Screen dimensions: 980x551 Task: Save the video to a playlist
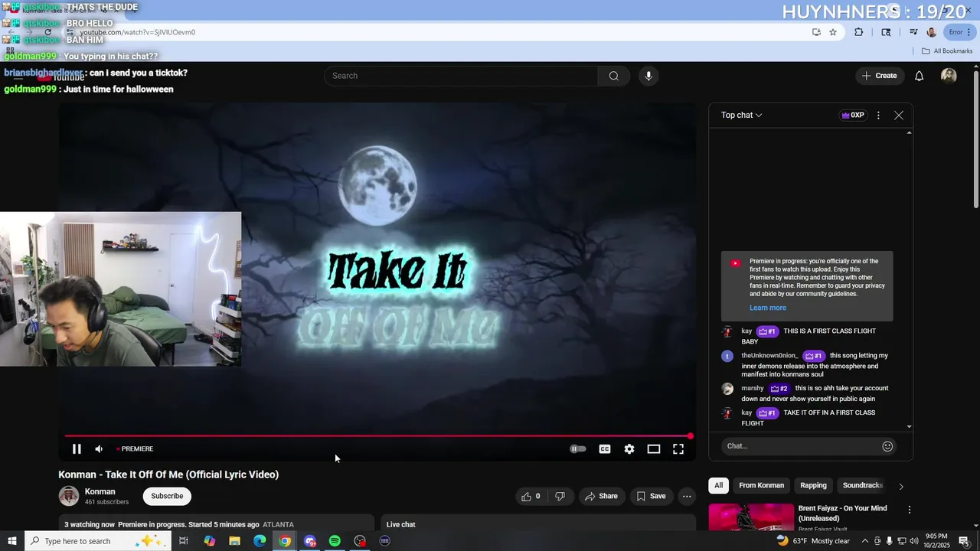click(651, 496)
